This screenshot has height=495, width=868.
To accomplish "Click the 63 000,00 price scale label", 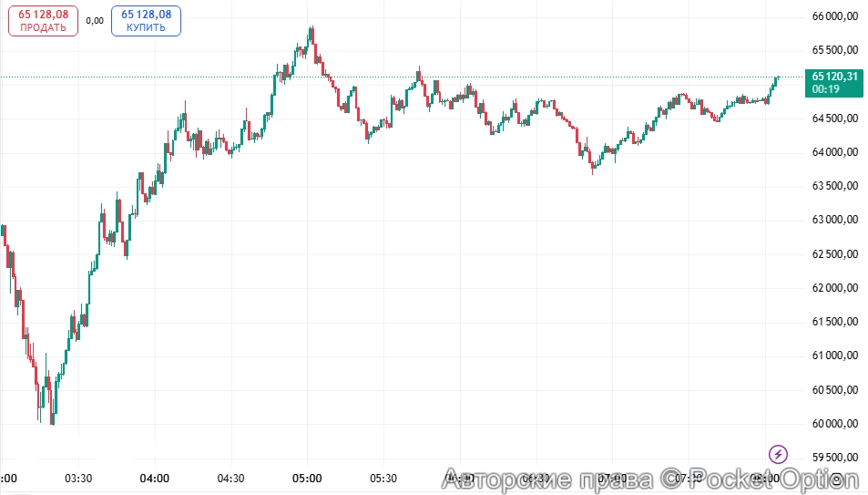I will pos(835,220).
